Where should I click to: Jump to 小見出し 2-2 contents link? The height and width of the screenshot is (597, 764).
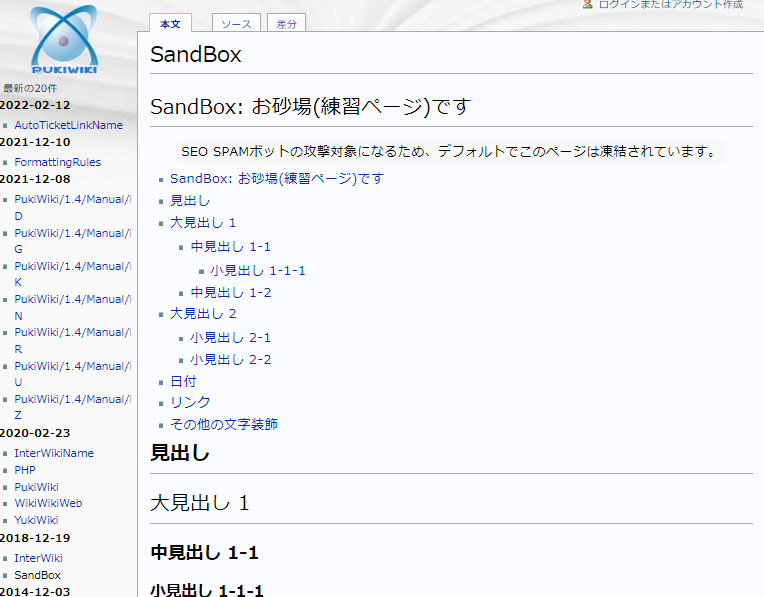[230, 359]
